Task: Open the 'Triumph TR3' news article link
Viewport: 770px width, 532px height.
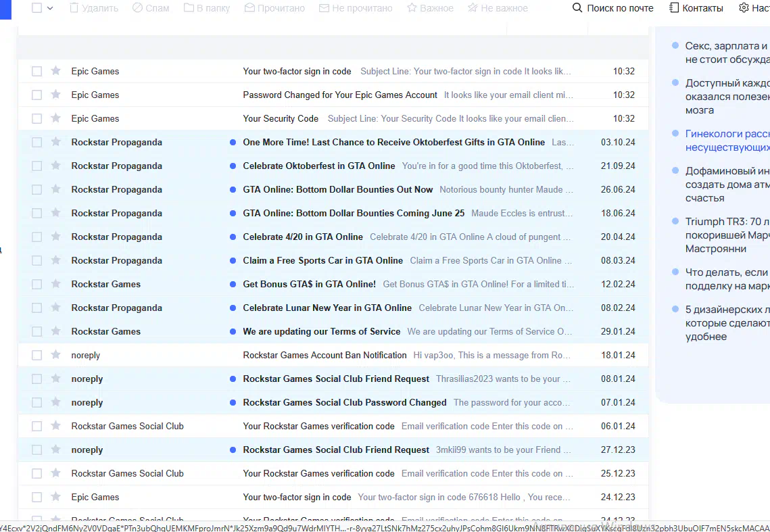Action: (727, 235)
